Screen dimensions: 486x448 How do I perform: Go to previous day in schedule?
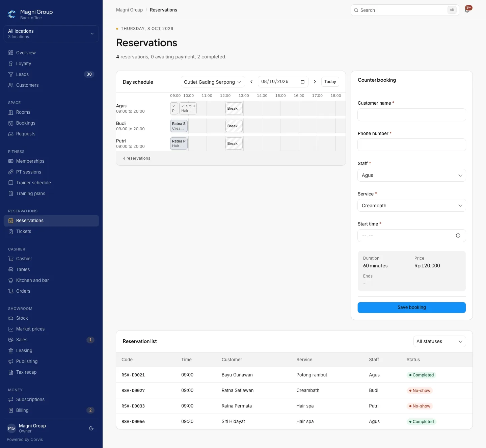[251, 82]
